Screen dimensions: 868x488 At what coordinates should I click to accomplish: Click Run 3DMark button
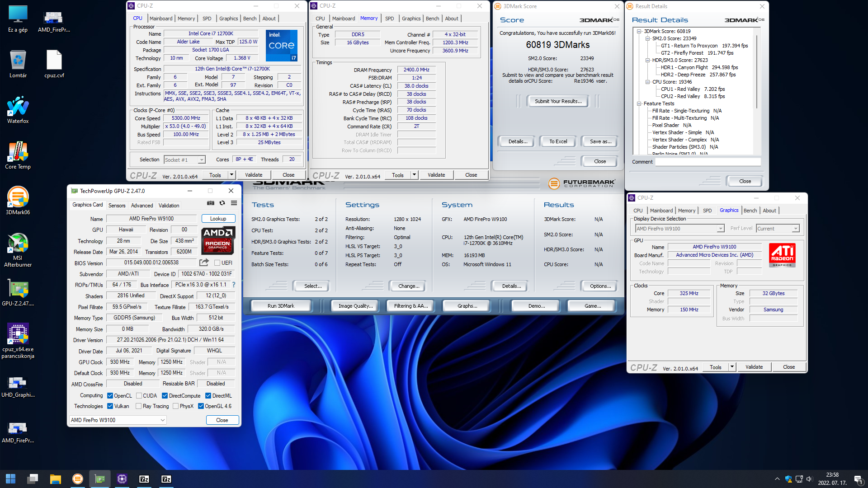pos(281,306)
